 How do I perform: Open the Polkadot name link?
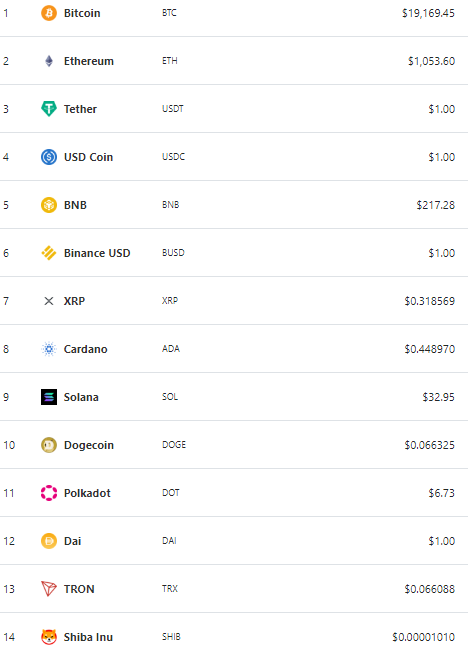(87, 493)
